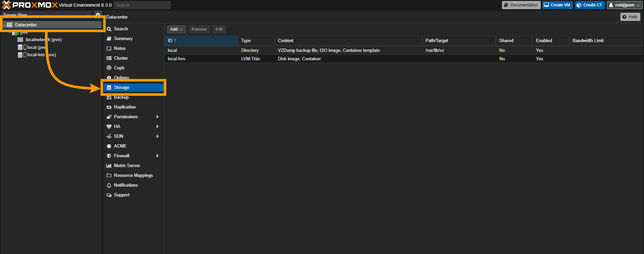644x254 pixels.
Task: Click the Enabled column header
Action: (x=551, y=41)
